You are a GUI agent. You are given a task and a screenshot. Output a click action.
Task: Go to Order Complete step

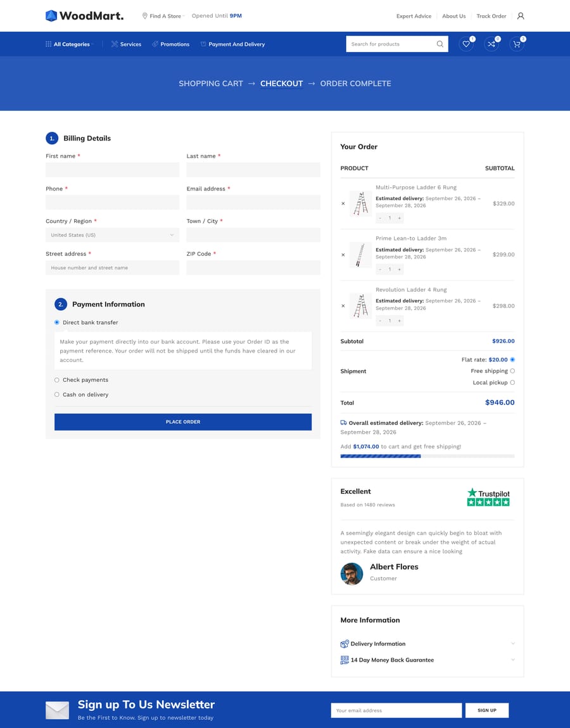[355, 84]
